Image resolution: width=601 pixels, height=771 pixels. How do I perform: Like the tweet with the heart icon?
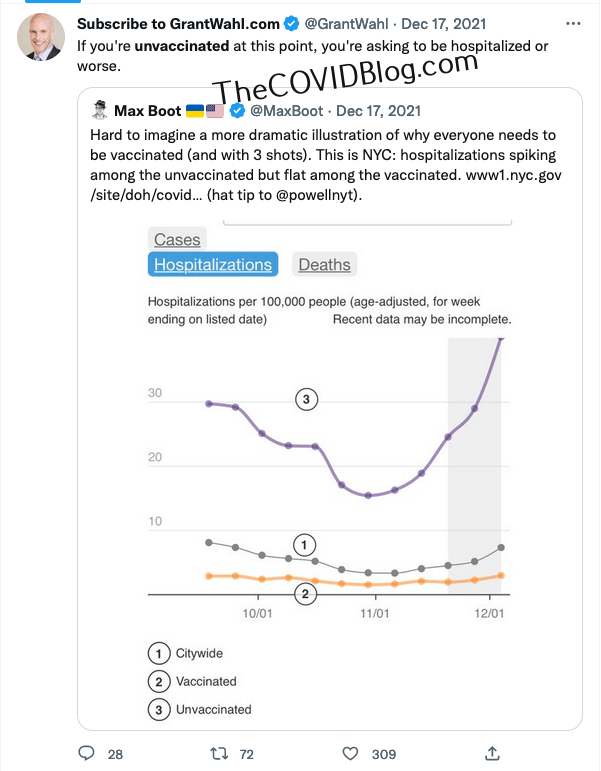(x=351, y=753)
